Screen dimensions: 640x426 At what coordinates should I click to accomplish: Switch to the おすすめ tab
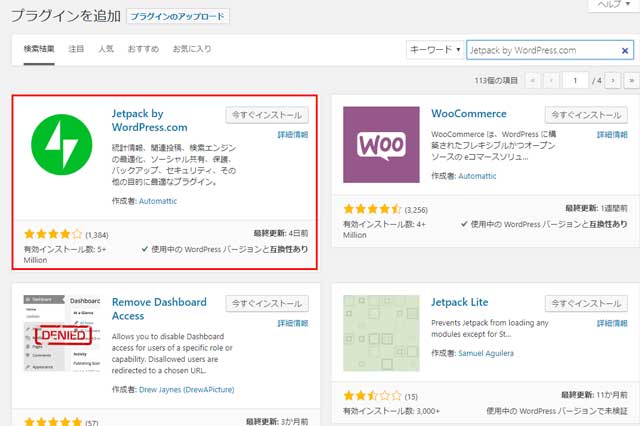tap(143, 49)
